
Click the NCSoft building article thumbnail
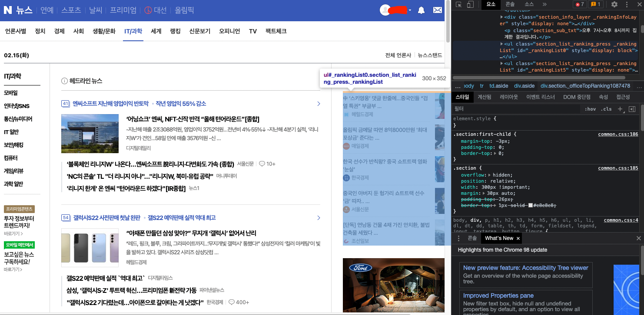click(x=90, y=133)
